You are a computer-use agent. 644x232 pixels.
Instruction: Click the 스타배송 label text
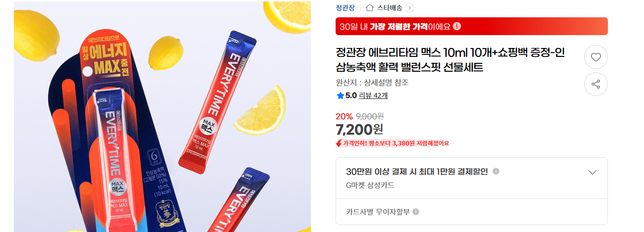tap(390, 7)
